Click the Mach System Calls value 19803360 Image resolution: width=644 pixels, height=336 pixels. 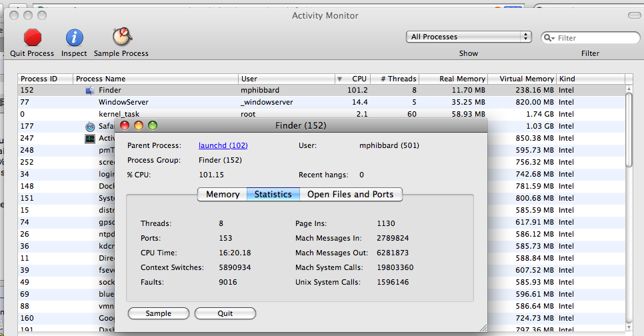395,268
